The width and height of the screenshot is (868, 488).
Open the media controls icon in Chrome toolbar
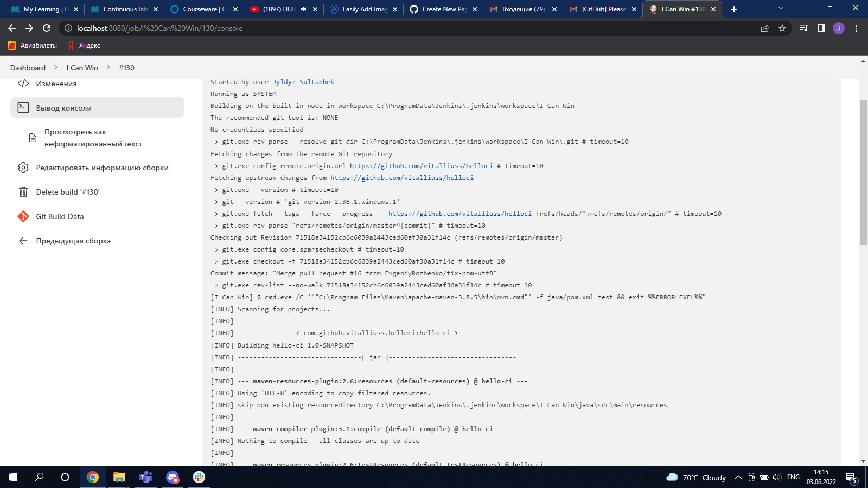click(x=804, y=28)
